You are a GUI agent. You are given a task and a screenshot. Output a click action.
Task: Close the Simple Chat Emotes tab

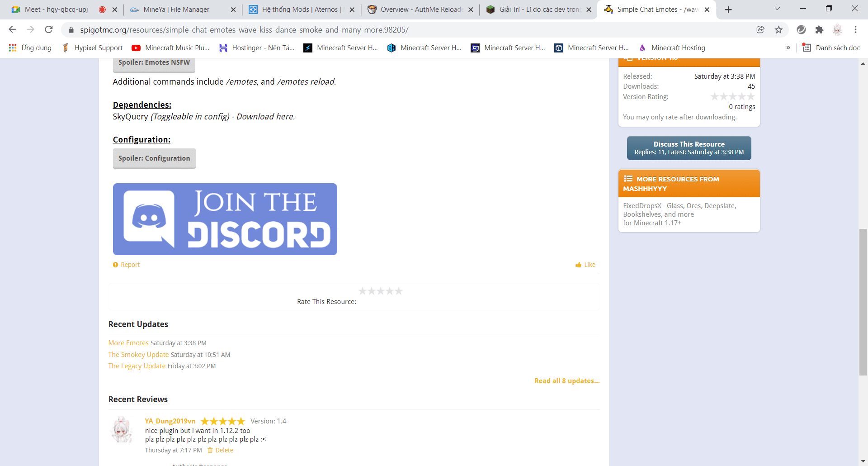(x=707, y=10)
